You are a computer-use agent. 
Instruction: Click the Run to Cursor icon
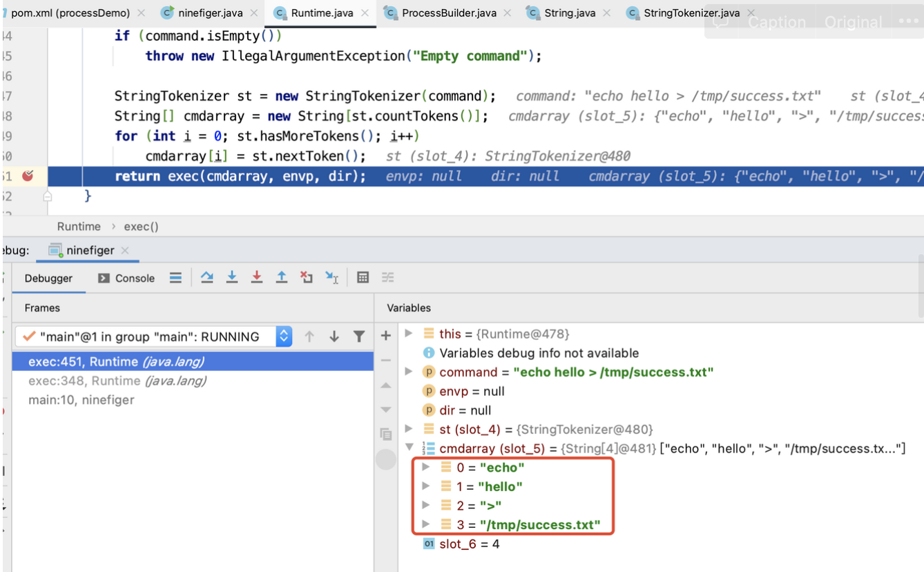pyautogui.click(x=331, y=278)
